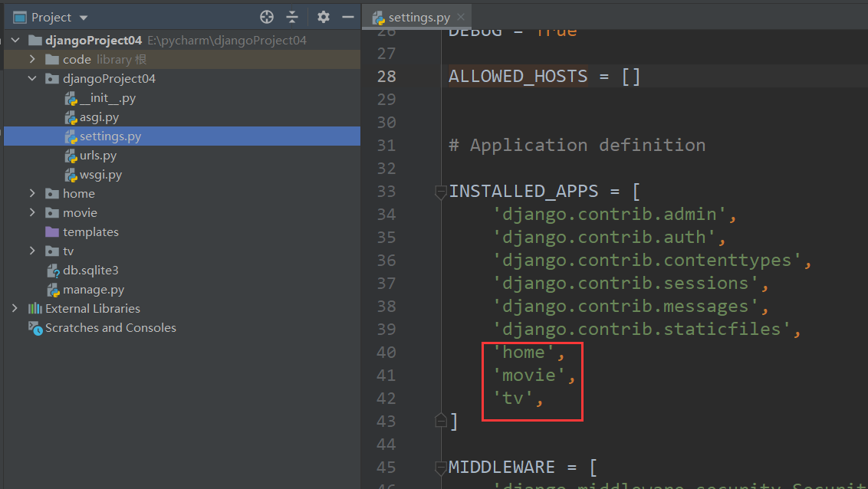Click the movie package folder icon

(52, 212)
